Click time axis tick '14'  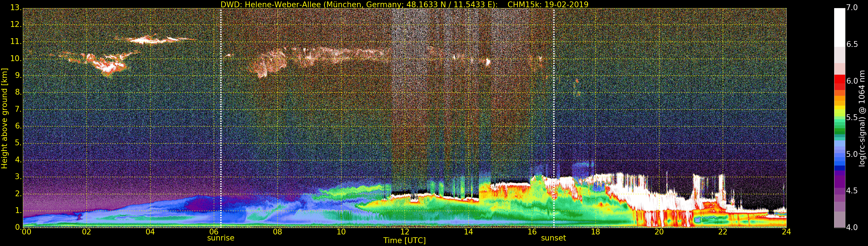[x=468, y=232]
